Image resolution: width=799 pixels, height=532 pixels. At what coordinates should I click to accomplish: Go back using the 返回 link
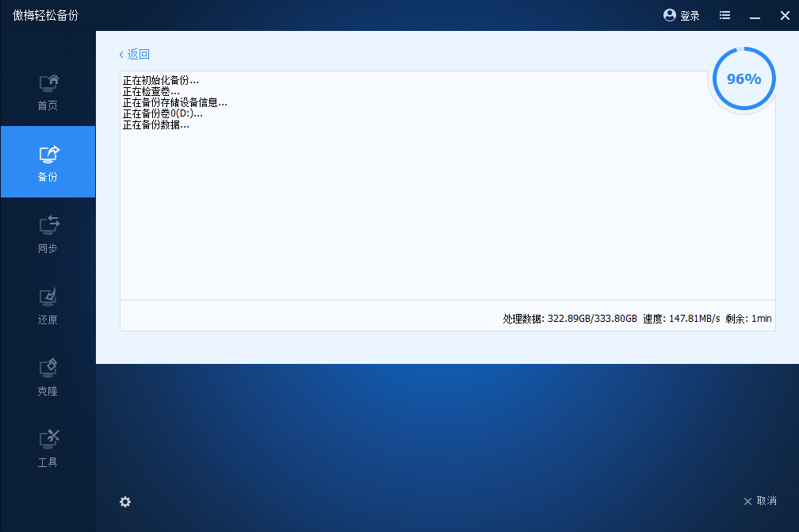pos(134,54)
